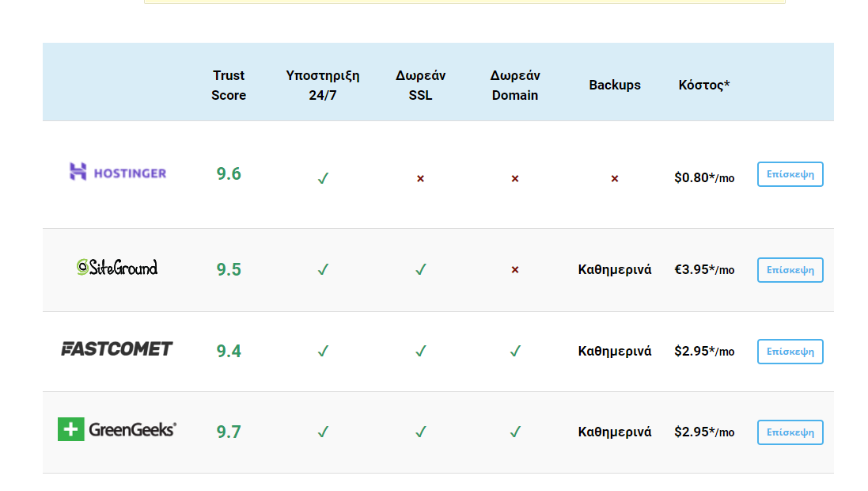Image resolution: width=868 pixels, height=491 pixels.
Task: Visit FastComet via Επίσκεψη button
Action: (790, 352)
